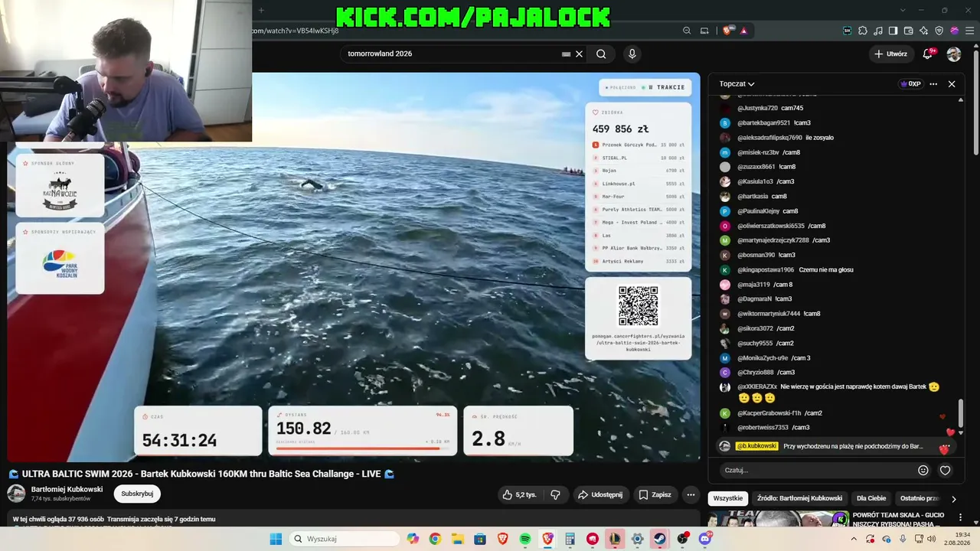Select the Wszystkie filter chip
The width and height of the screenshot is (980, 551).
coord(728,498)
